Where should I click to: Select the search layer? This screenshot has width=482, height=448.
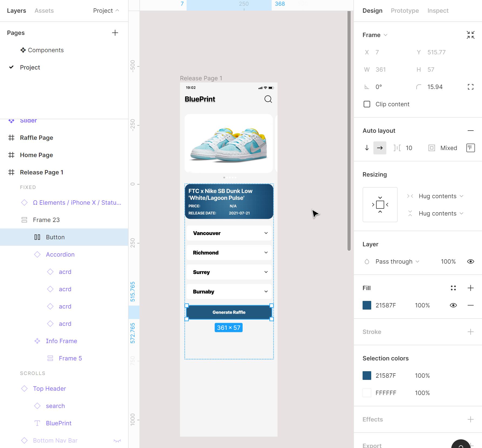(55, 406)
